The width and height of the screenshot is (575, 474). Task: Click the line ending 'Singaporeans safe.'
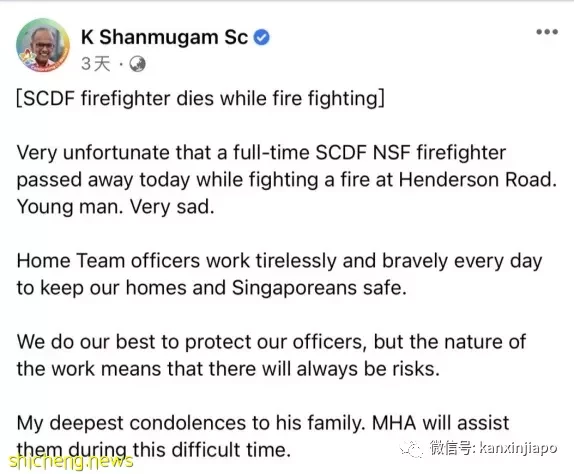pos(212,288)
